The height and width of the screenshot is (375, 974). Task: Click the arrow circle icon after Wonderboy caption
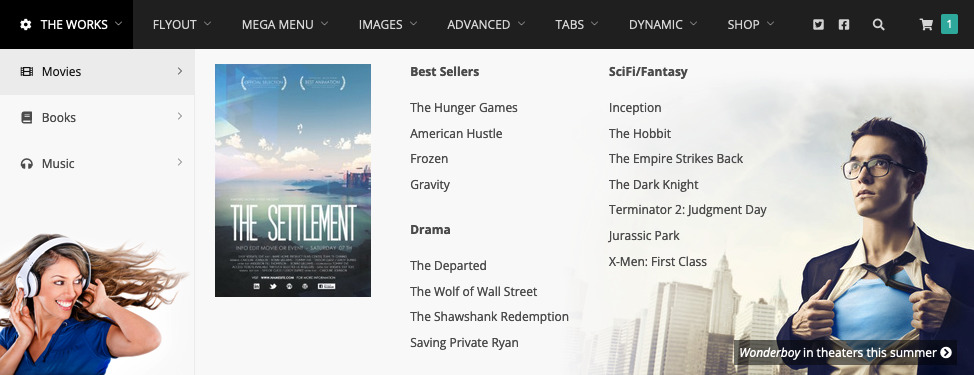946,353
